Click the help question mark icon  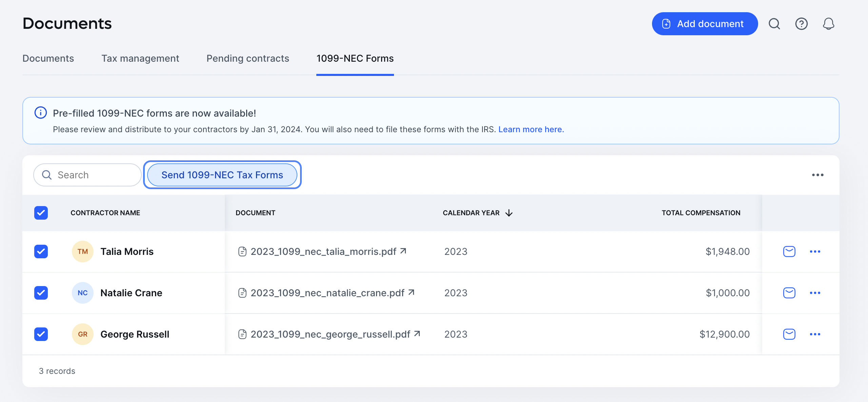801,24
